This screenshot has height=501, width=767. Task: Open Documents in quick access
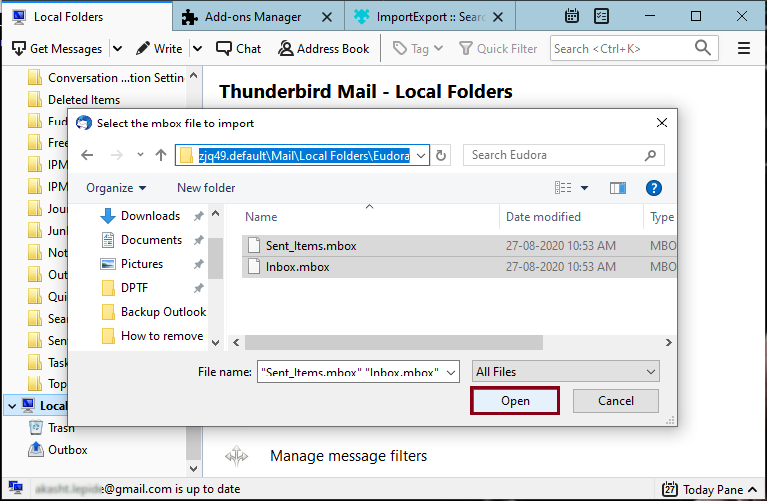click(151, 240)
